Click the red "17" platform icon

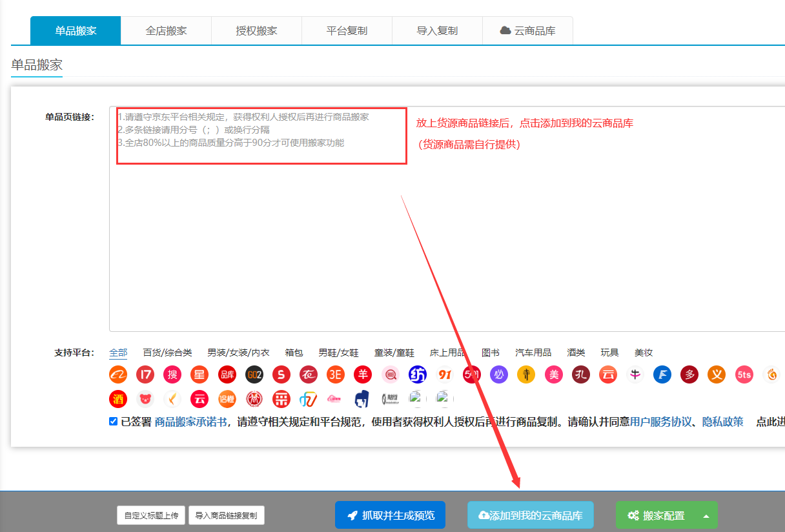[x=145, y=374]
